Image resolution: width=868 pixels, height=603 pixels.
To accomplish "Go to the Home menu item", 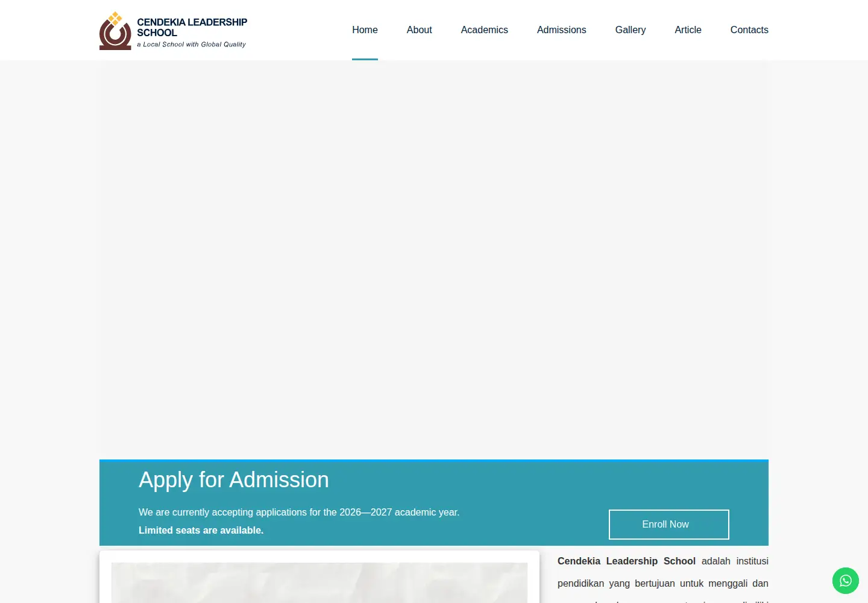I will click(x=365, y=30).
